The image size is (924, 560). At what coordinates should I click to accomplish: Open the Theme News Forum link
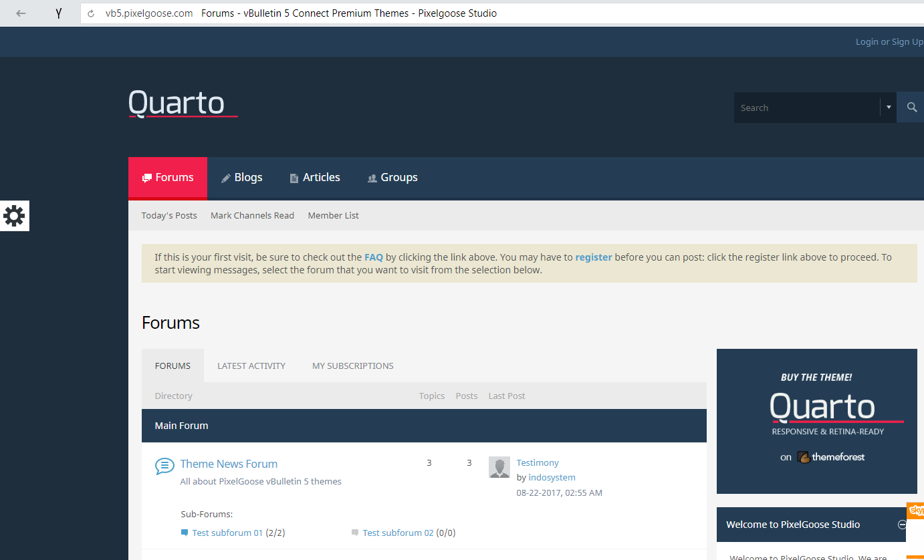coord(229,464)
